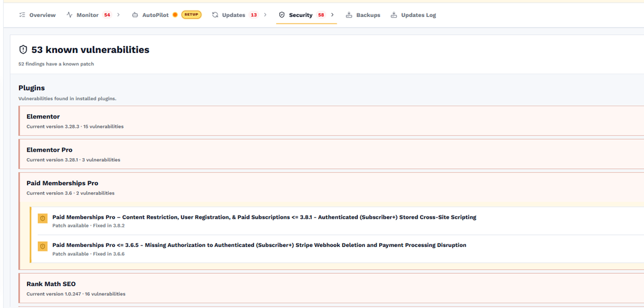Open the Stored Cross-Site Scripting vulnerability entry
Viewport: 644px width, 308px height.
pos(338,221)
